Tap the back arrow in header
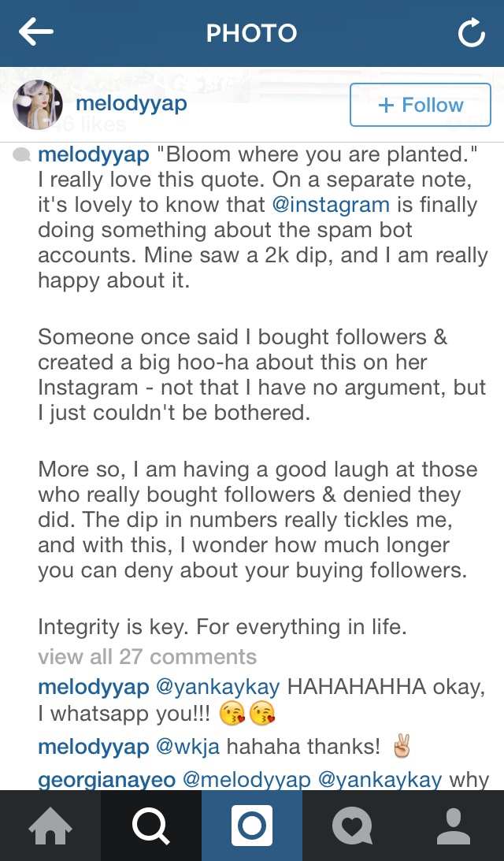504x861 pixels. click(36, 33)
